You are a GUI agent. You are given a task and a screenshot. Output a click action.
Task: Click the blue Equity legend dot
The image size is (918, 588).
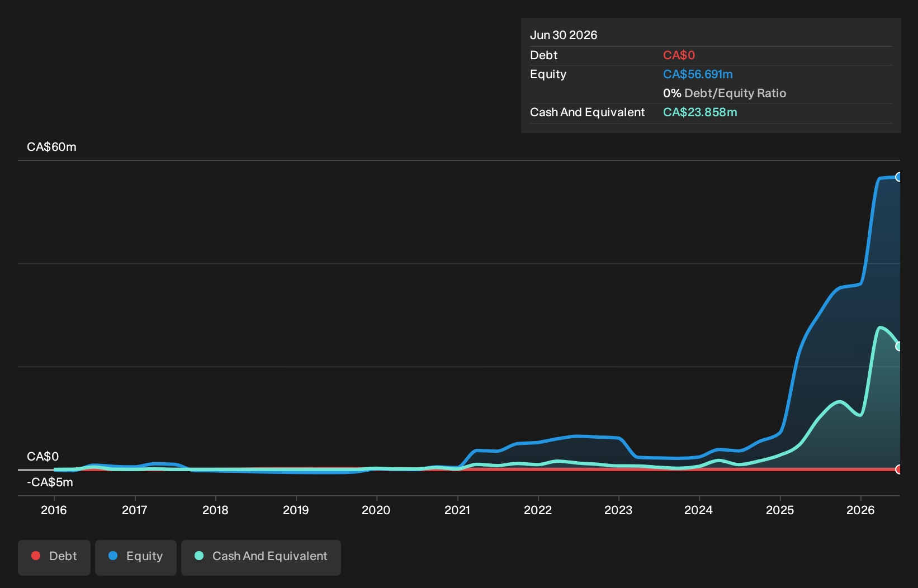[x=113, y=556]
